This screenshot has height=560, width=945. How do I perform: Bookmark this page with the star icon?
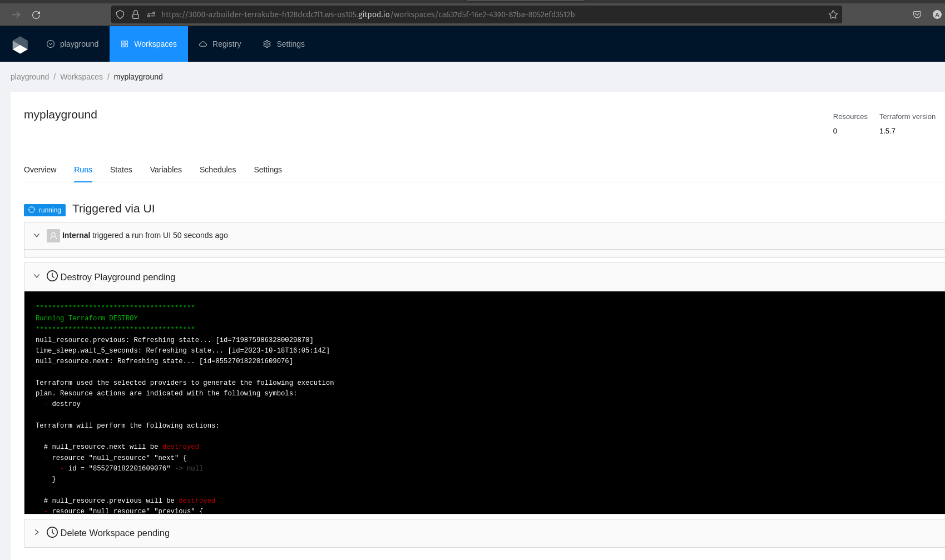click(x=833, y=15)
